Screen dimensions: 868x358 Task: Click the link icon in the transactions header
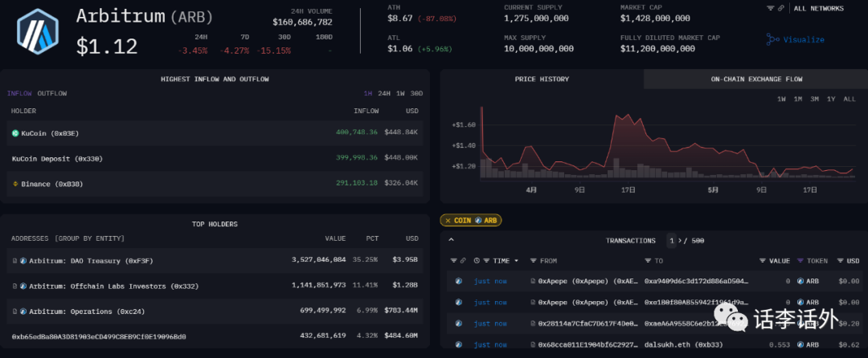coord(463,260)
